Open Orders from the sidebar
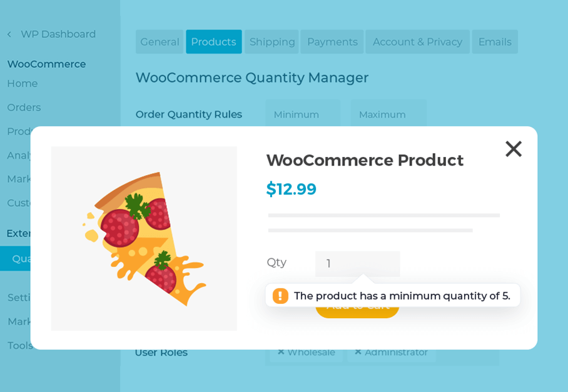 click(24, 108)
